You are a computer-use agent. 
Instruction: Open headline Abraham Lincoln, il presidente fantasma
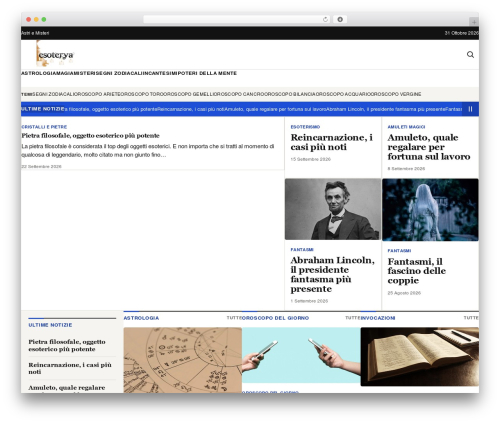click(x=332, y=274)
